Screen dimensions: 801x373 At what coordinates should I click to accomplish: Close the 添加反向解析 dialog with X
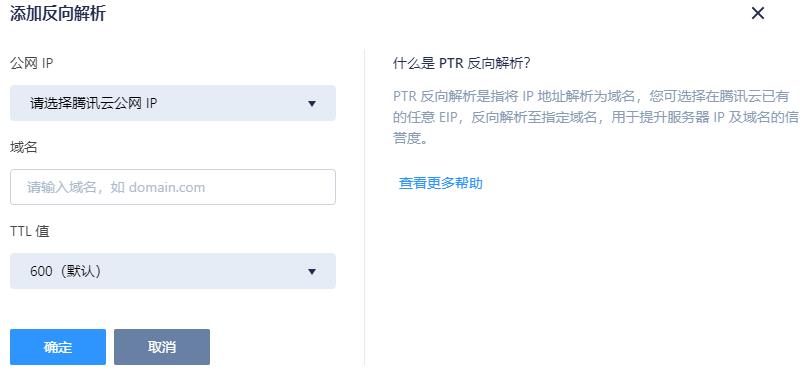(758, 13)
